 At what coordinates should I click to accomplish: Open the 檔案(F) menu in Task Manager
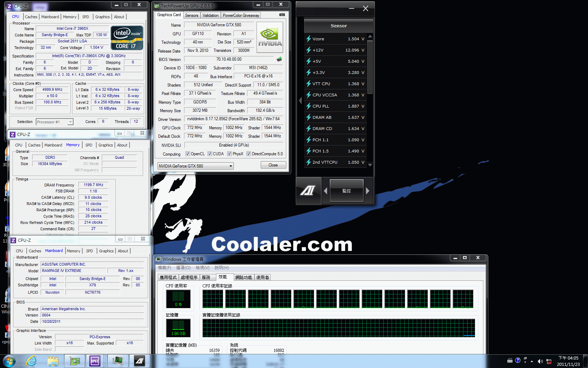(164, 268)
